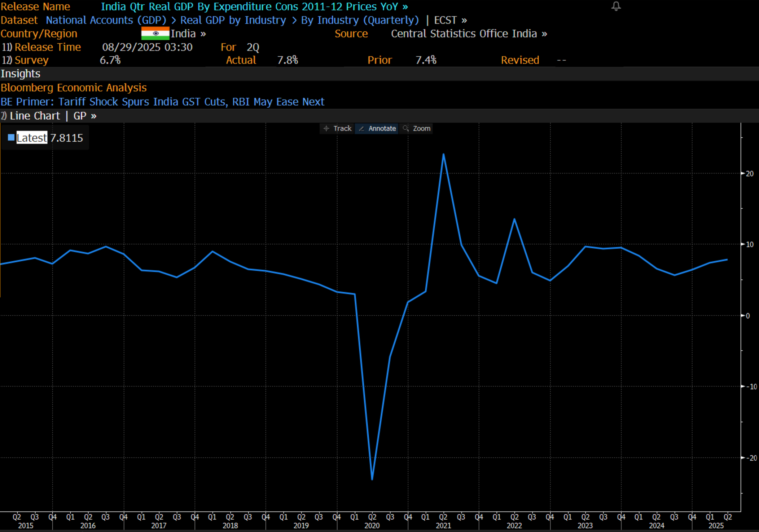
Task: Click the Latest legend label
Action: pyautogui.click(x=32, y=137)
